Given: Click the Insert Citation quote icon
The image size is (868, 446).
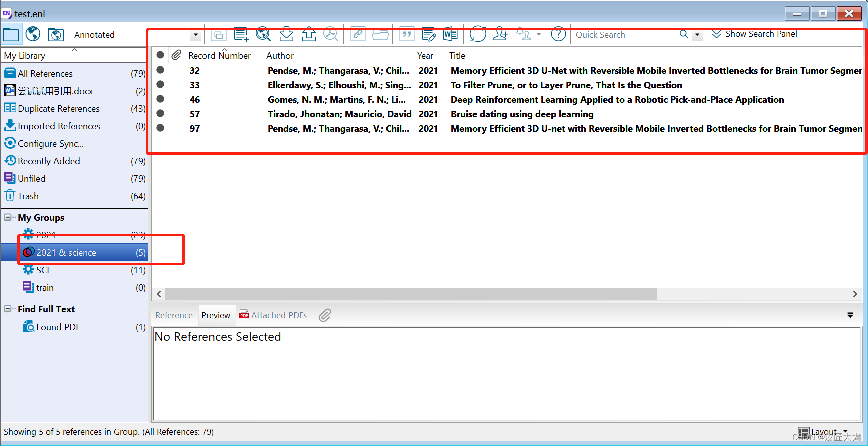Looking at the screenshot, I should (x=407, y=34).
